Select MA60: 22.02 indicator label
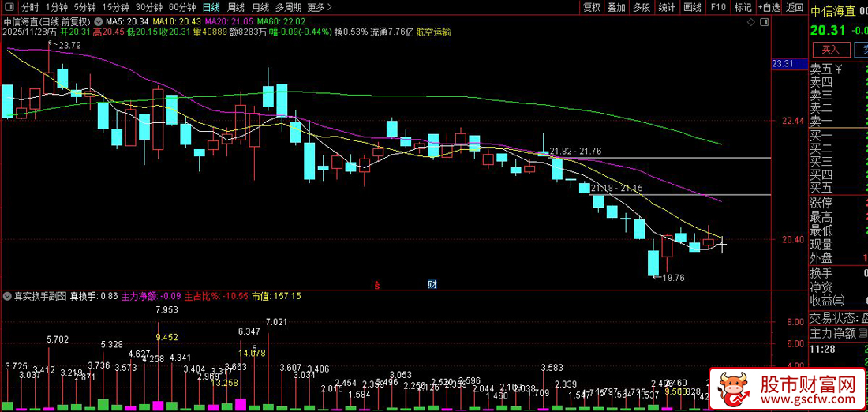 pos(282,22)
